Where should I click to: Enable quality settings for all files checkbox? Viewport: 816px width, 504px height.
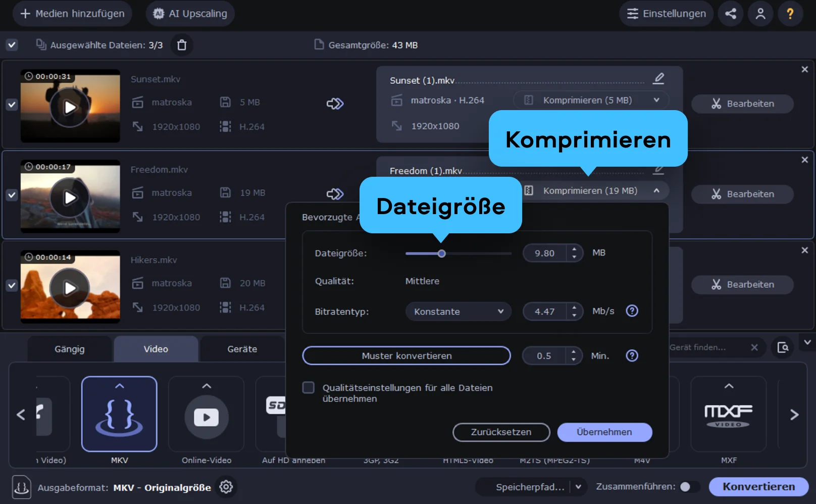click(x=308, y=387)
